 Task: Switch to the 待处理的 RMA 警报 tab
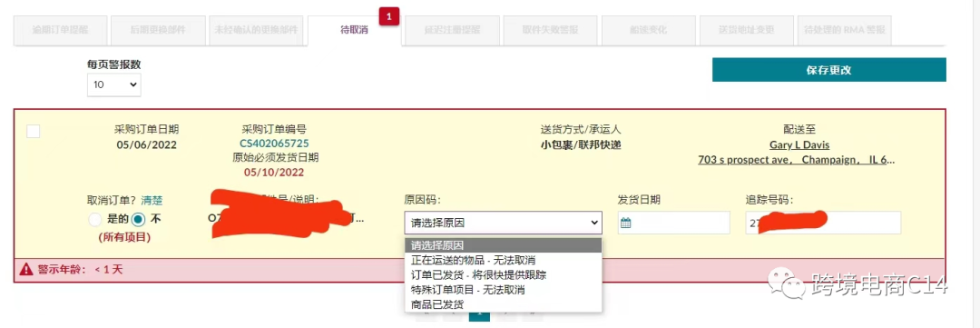pos(845,30)
